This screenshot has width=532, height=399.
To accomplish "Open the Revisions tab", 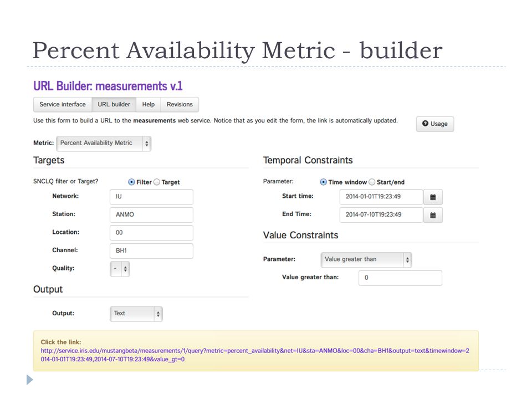I will tap(180, 105).
